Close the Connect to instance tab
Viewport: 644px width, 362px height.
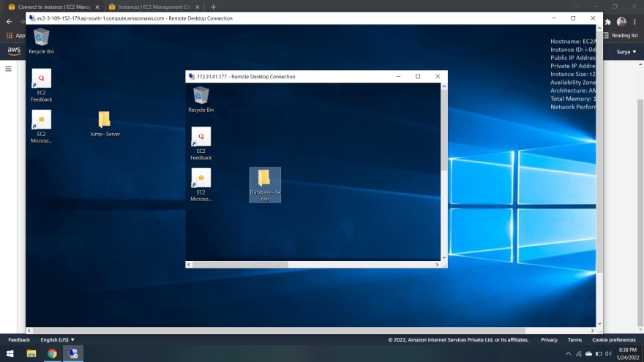pyautogui.click(x=97, y=7)
